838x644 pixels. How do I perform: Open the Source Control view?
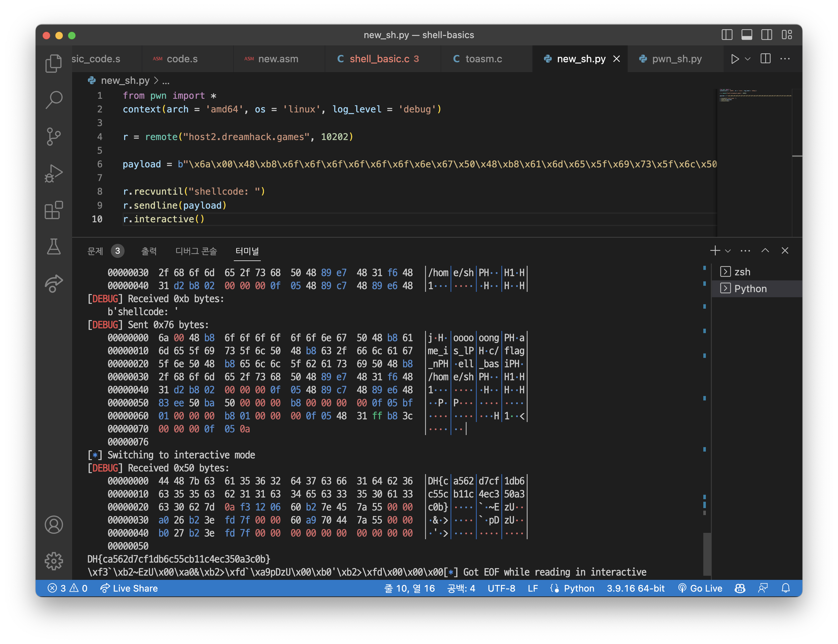coord(53,137)
